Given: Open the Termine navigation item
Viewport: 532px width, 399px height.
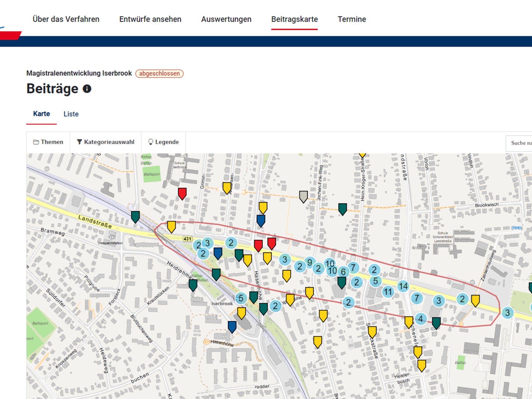Looking at the screenshot, I should coord(352,19).
